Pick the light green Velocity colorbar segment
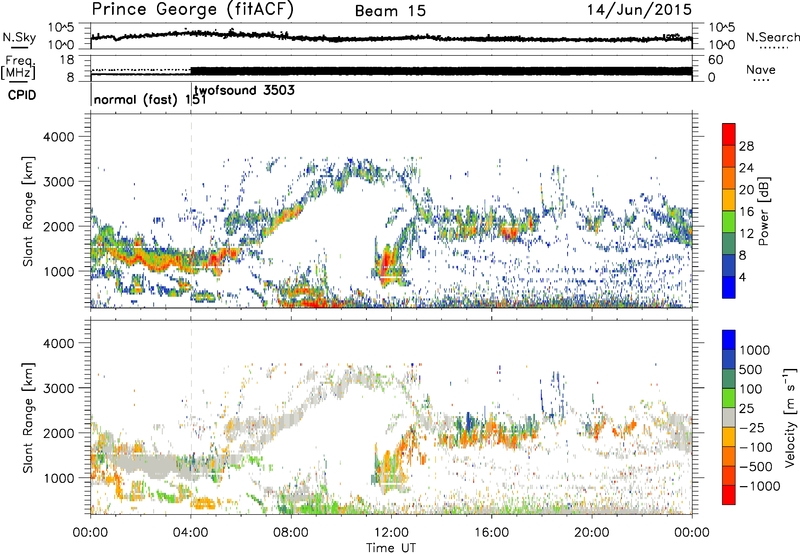This screenshot has width=800, height=554. [x=729, y=398]
